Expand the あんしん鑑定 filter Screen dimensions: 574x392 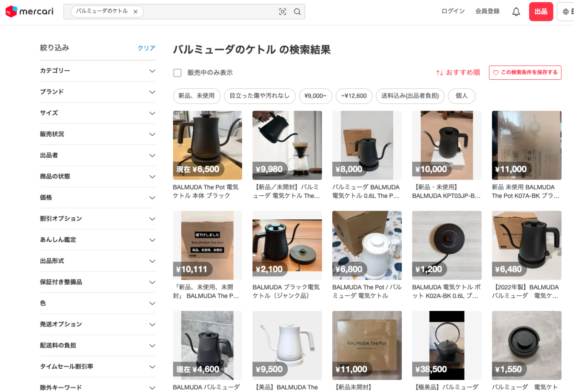point(98,240)
